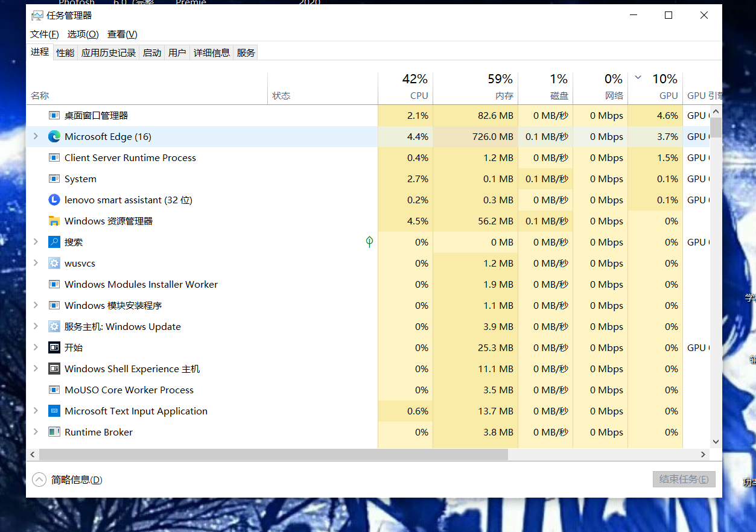Click the Windows 资源管理器 folder icon

[54, 221]
